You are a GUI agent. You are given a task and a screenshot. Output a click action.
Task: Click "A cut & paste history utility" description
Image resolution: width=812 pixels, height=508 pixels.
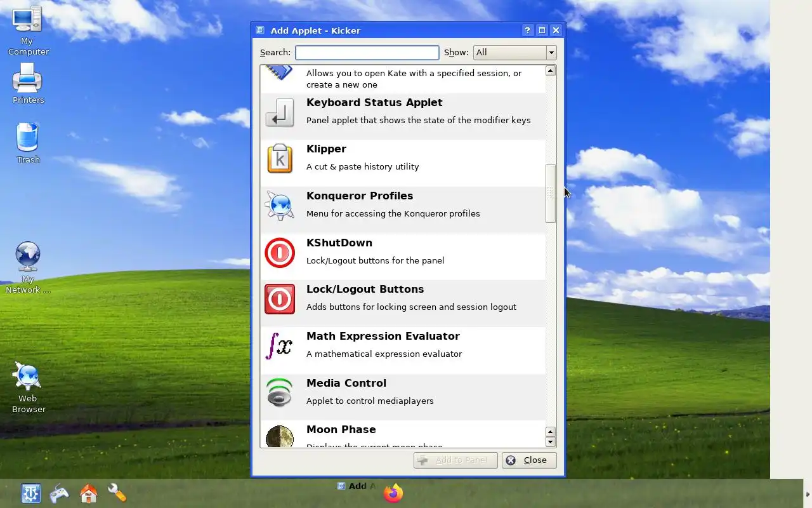[x=363, y=166]
